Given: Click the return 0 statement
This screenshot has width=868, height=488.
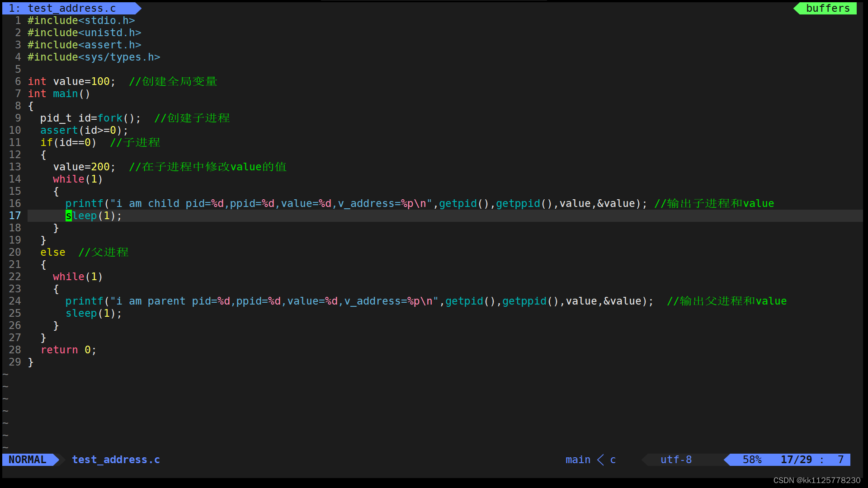Looking at the screenshot, I should (x=69, y=350).
